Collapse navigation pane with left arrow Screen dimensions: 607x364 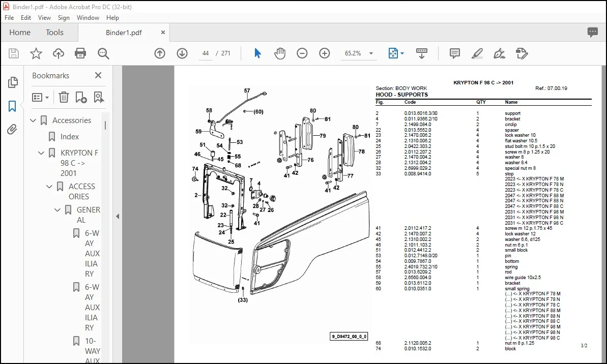[118, 217]
